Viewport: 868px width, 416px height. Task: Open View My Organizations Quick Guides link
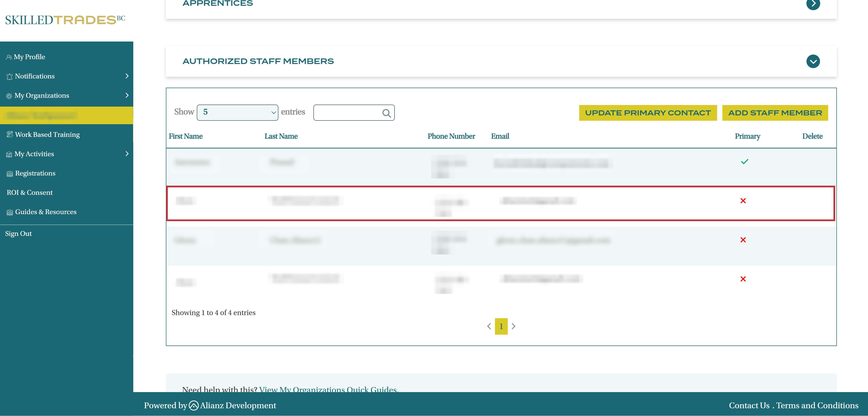click(x=328, y=389)
